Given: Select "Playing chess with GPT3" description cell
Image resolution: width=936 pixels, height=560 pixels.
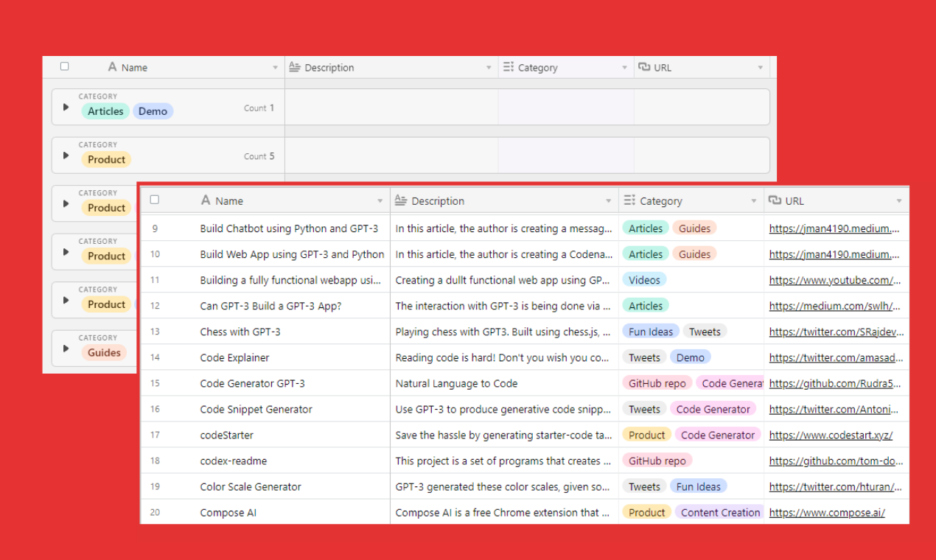Looking at the screenshot, I should [504, 332].
